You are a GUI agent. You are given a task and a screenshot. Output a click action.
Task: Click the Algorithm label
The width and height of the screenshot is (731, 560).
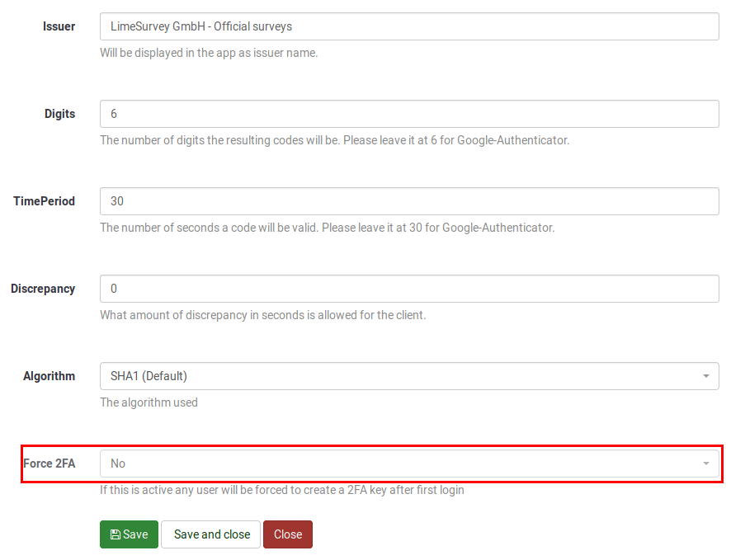pyautogui.click(x=49, y=376)
